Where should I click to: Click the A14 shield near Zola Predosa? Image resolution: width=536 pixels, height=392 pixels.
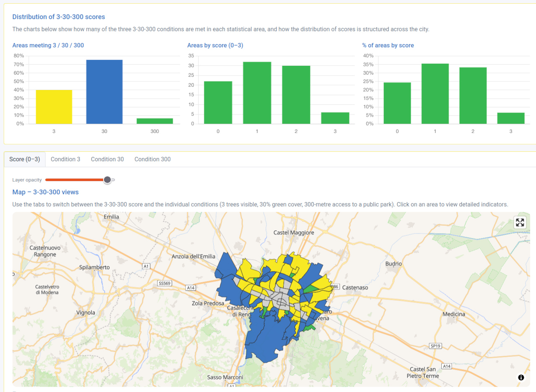[191, 288]
